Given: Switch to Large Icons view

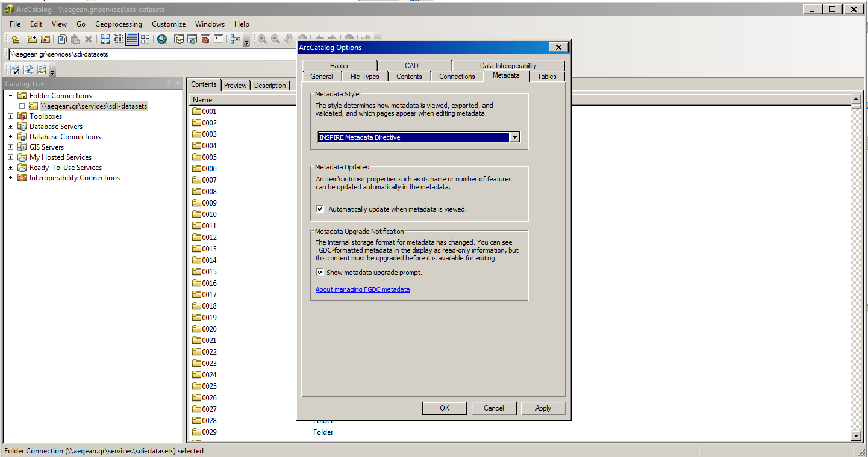Looking at the screenshot, I should click(x=105, y=39).
